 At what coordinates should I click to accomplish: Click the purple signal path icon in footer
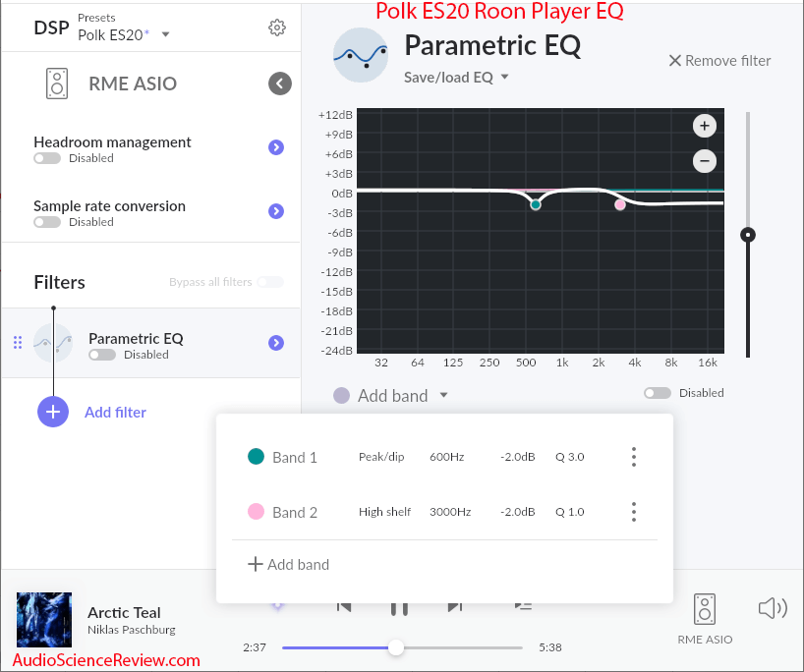click(x=277, y=605)
